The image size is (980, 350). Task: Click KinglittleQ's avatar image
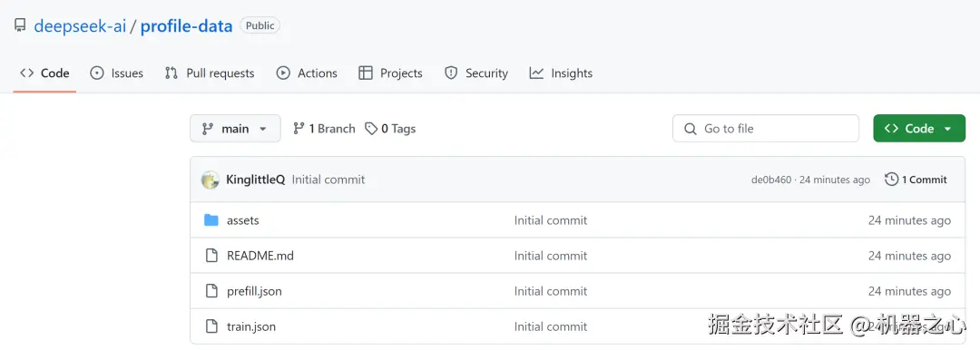pos(210,180)
